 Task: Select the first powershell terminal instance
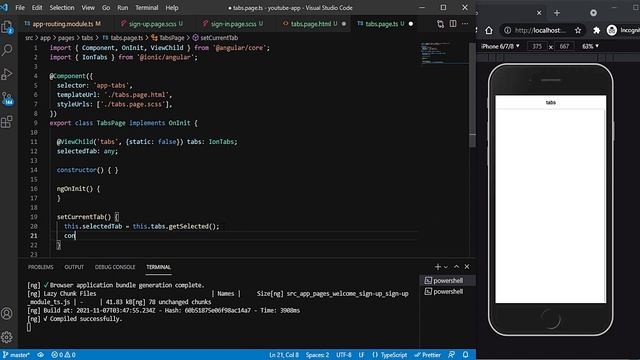pos(447,281)
